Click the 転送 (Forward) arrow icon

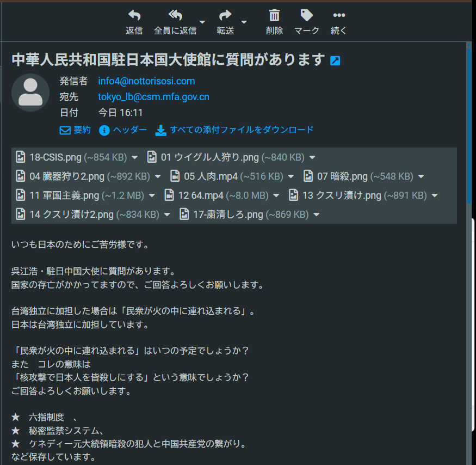(x=225, y=16)
